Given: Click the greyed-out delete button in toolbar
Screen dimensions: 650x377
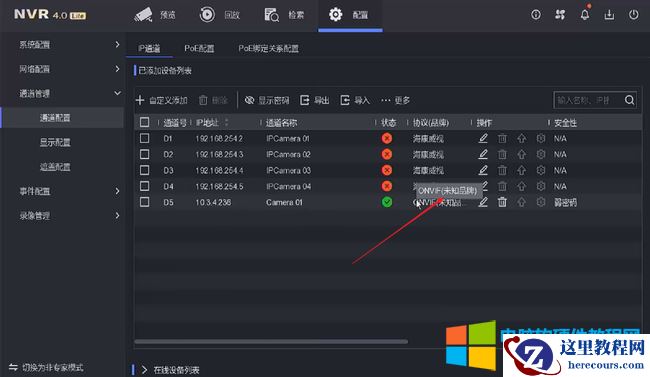Looking at the screenshot, I should coord(213,100).
